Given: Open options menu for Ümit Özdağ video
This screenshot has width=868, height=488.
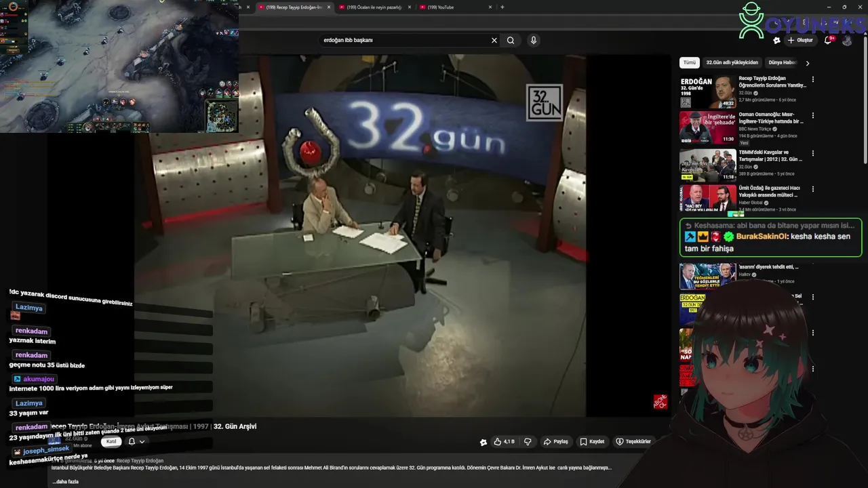Looking at the screenshot, I should 813,188.
